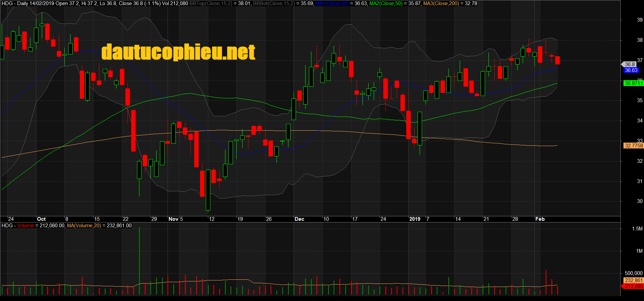Click the 36.8 last price tag on axis
644x301 pixels.
pos(630,64)
